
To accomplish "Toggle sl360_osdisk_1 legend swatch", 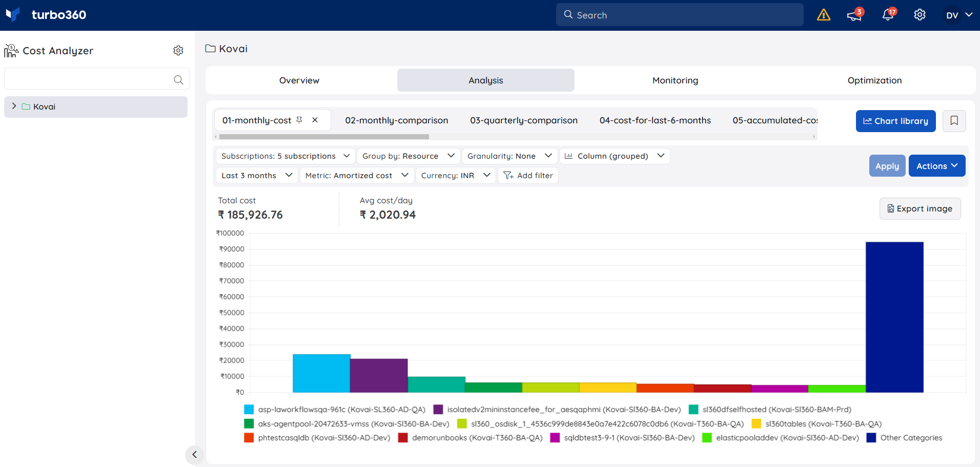I will click(462, 423).
